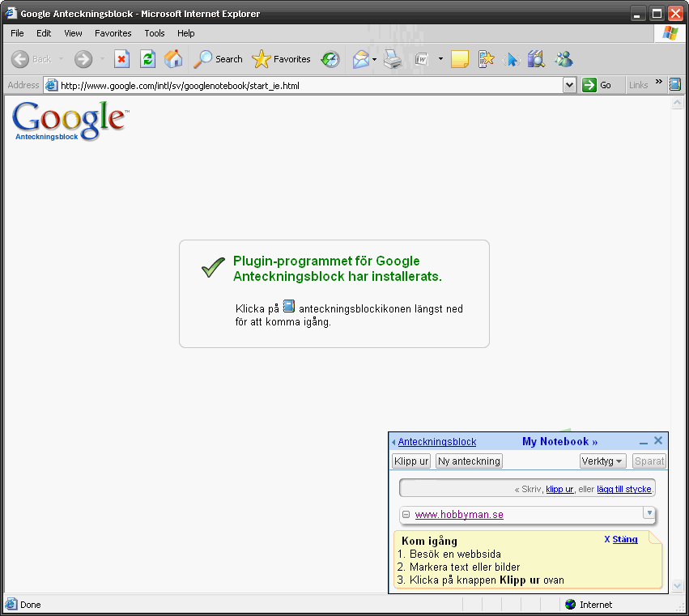Viewport: 689px width, 616px height.
Task: Open the History toolbar icon
Action: pyautogui.click(x=330, y=59)
